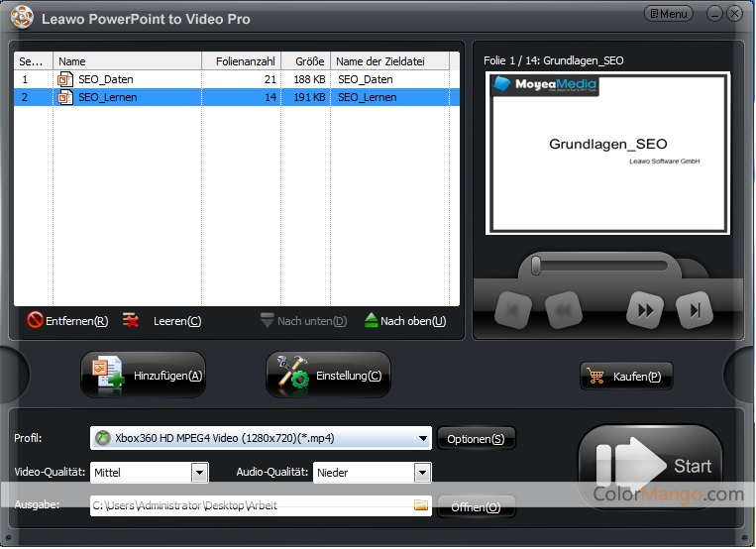Click the Leawo app logo icon

point(22,18)
